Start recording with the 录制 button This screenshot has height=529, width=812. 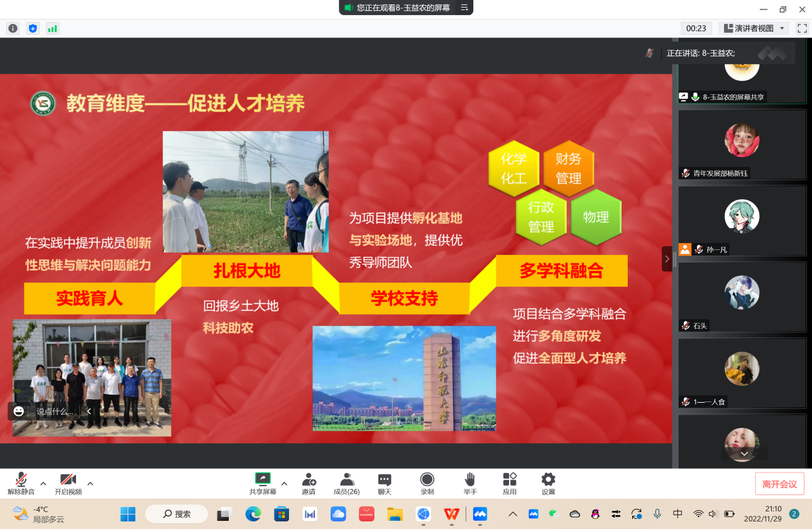click(x=427, y=484)
